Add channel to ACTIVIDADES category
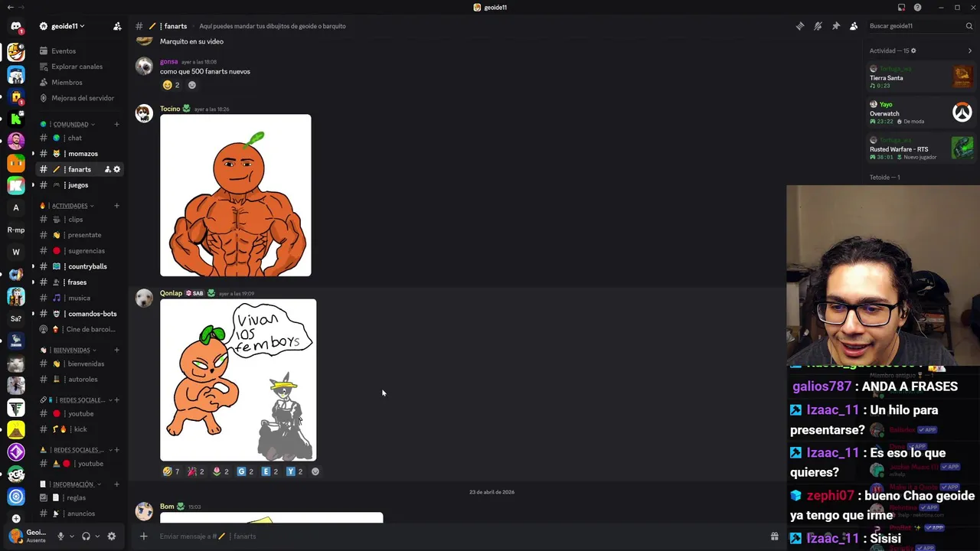980x551 pixels. point(116,205)
